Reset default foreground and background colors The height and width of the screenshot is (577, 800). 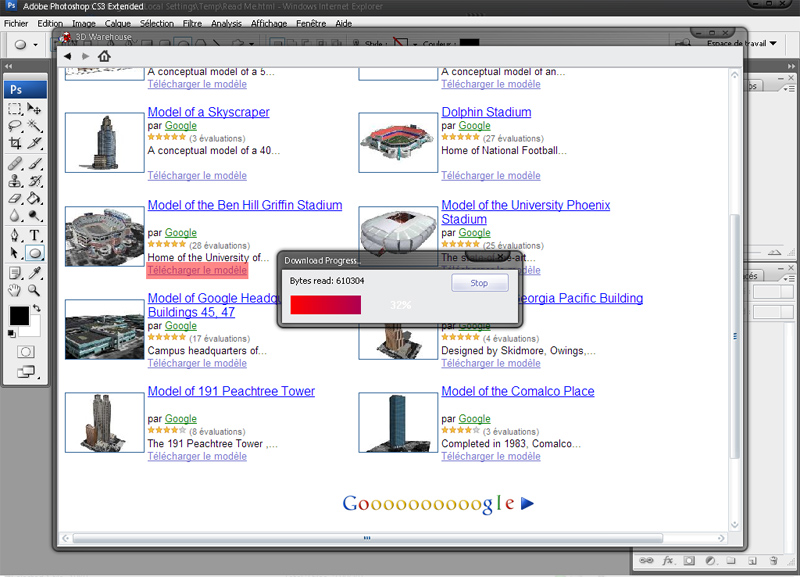click(x=12, y=334)
